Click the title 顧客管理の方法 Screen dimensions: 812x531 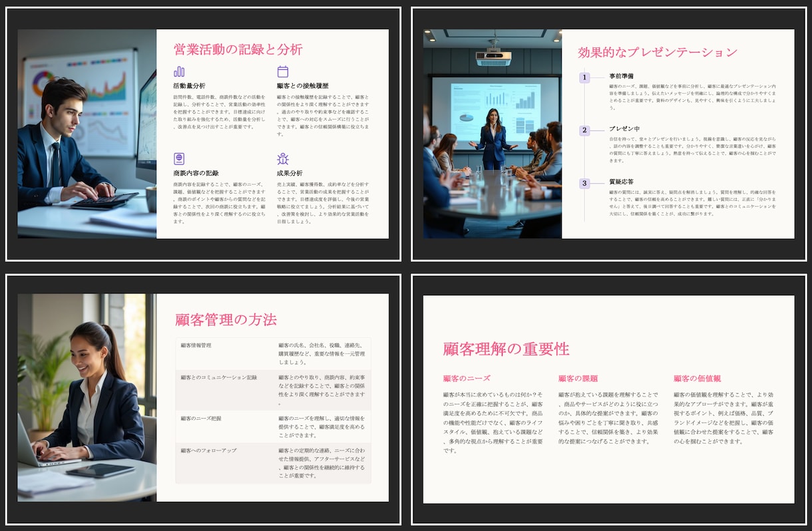[226, 319]
